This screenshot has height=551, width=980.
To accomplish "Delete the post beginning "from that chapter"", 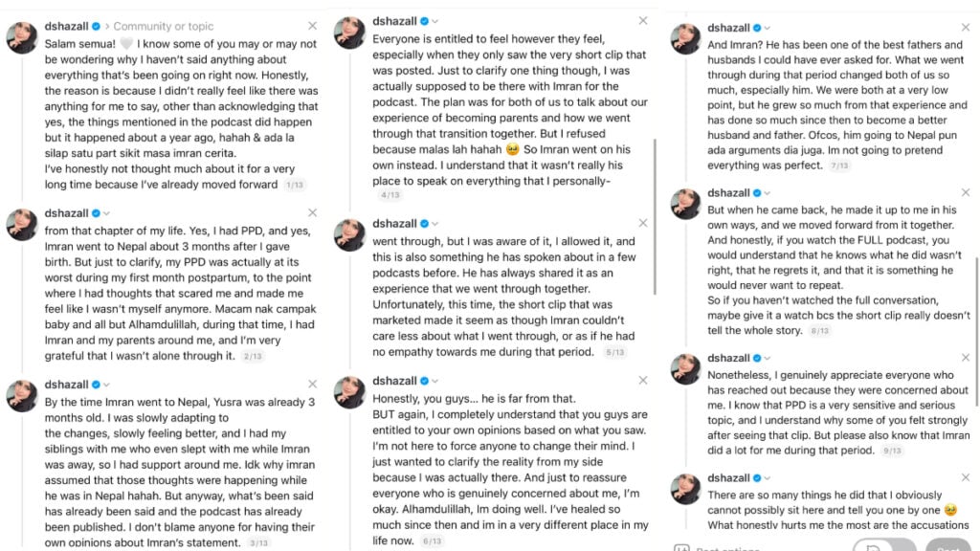I will coord(313,213).
